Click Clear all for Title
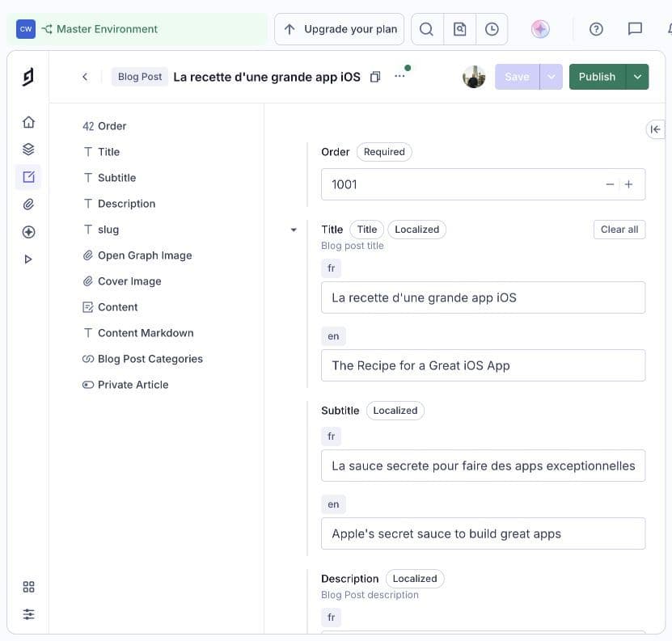Screen dimensions: 672x641 tap(619, 230)
